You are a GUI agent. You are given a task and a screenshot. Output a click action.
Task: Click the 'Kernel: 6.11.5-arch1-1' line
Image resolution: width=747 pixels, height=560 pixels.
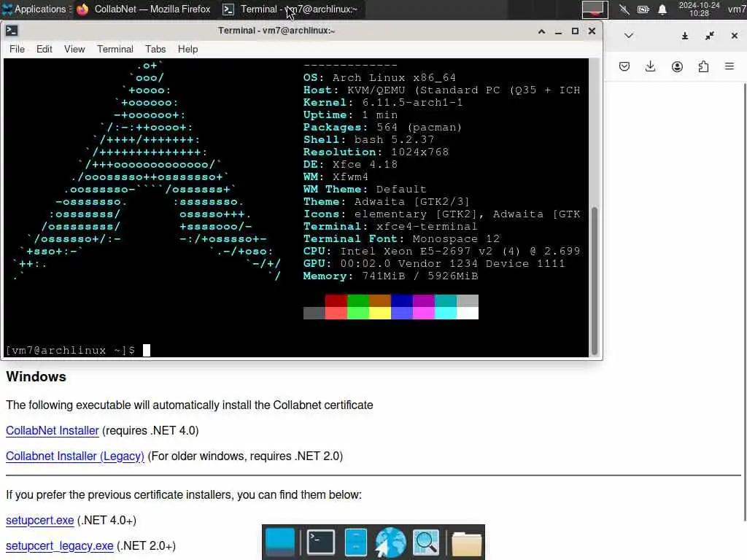(x=383, y=102)
